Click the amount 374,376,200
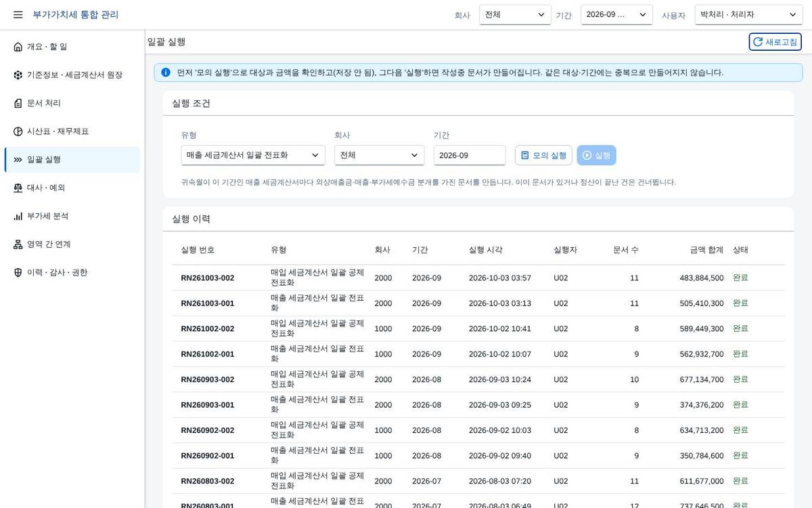The image size is (812, 508). 702,405
